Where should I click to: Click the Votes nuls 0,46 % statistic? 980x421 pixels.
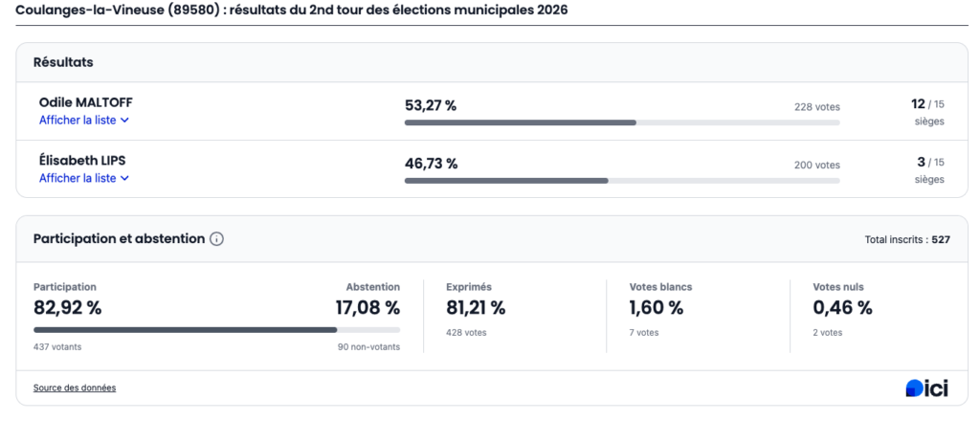click(x=842, y=307)
